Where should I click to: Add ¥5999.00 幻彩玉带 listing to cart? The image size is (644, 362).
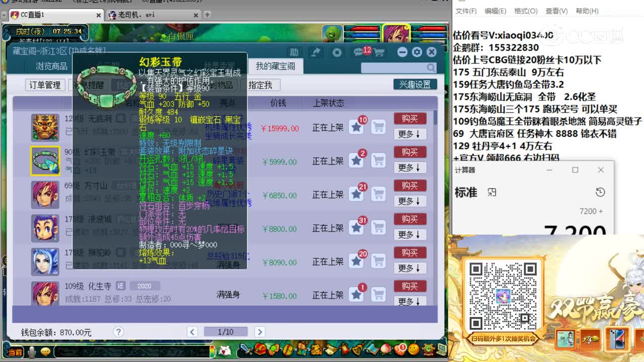[378, 161]
